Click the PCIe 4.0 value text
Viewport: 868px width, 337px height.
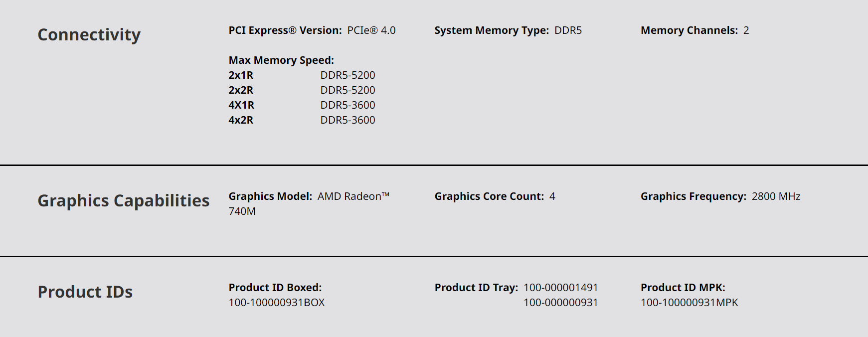(x=371, y=30)
